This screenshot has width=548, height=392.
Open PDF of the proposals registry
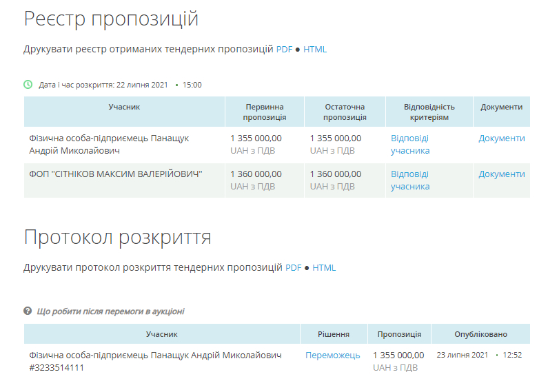(284, 50)
